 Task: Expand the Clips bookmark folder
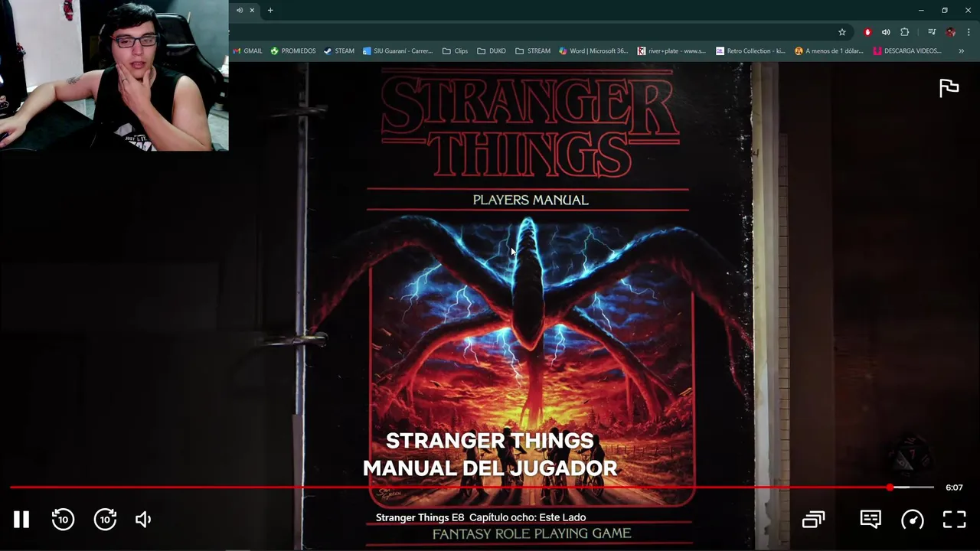pyautogui.click(x=456, y=51)
